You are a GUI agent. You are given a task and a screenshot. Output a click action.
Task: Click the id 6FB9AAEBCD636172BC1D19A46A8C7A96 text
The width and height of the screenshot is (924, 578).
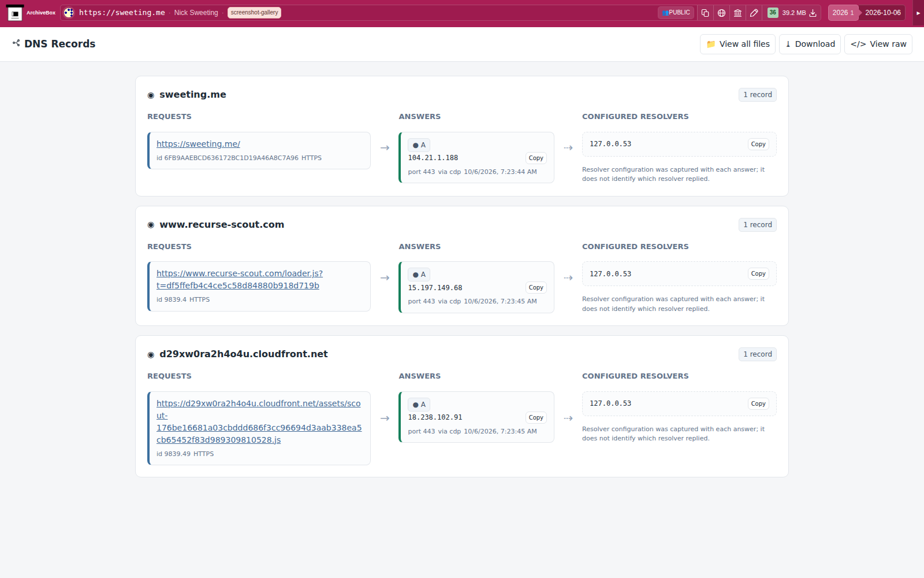point(228,158)
